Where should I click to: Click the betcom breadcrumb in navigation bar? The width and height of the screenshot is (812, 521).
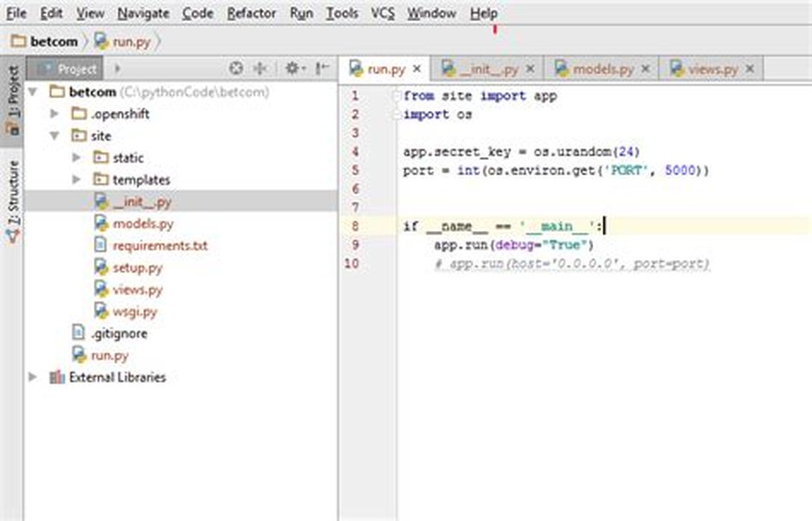pos(45,42)
